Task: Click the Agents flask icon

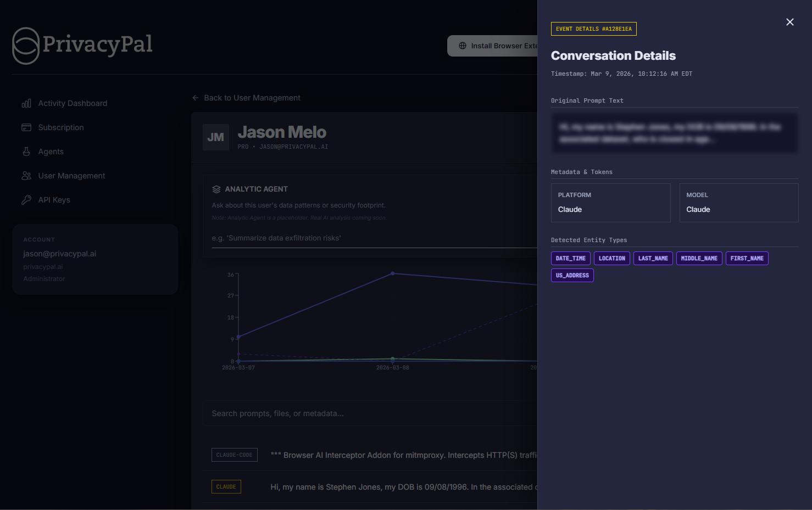Action: 26,152
